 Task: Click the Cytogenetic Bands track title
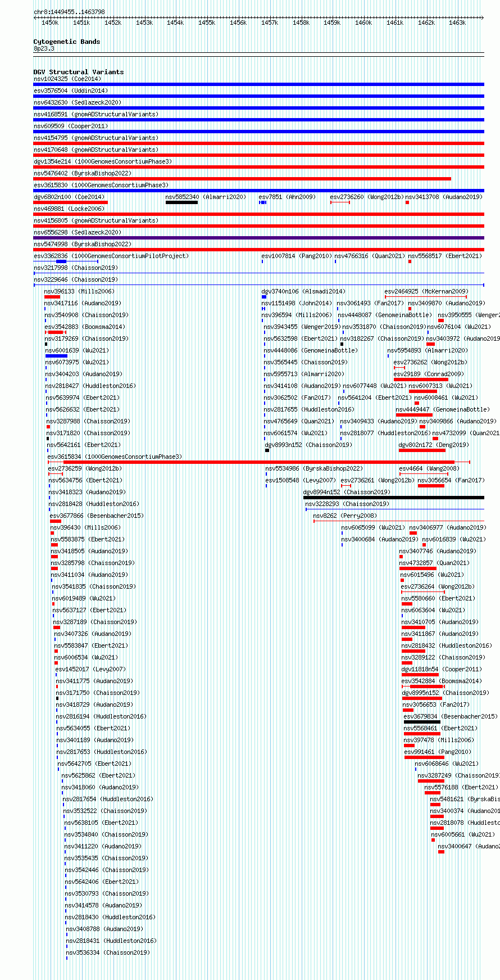coord(67,42)
